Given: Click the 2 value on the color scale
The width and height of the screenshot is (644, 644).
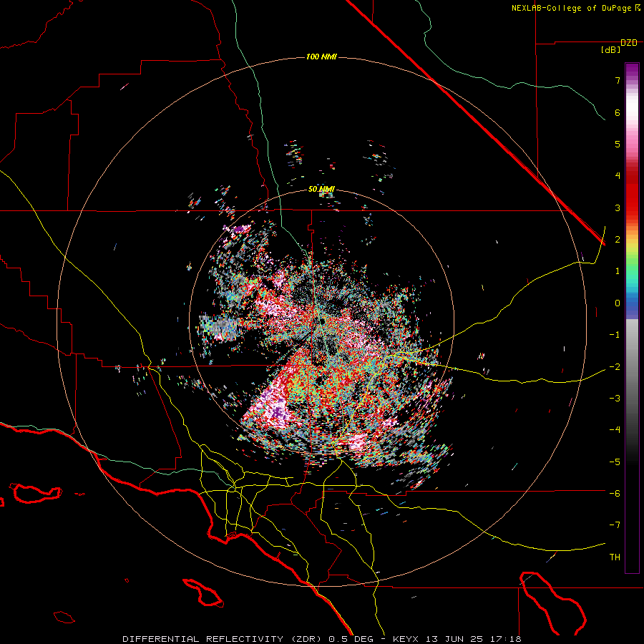Looking at the screenshot, I should click(x=618, y=240).
